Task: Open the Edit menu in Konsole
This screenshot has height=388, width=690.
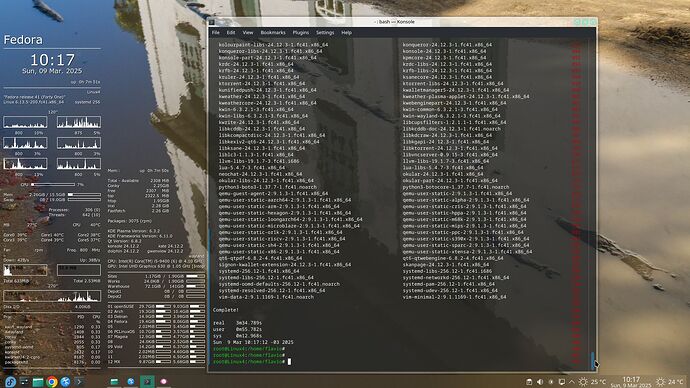Action: [231, 33]
